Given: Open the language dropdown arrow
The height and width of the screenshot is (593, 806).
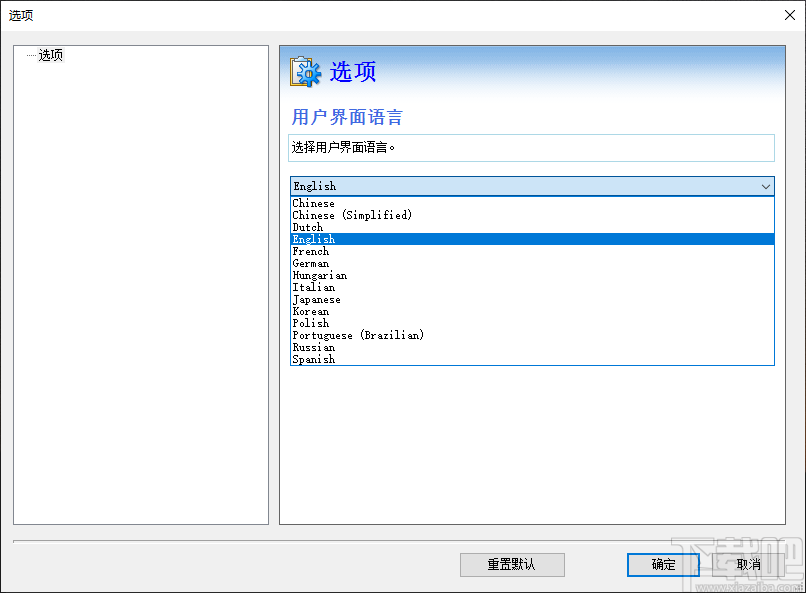Looking at the screenshot, I should (x=765, y=186).
